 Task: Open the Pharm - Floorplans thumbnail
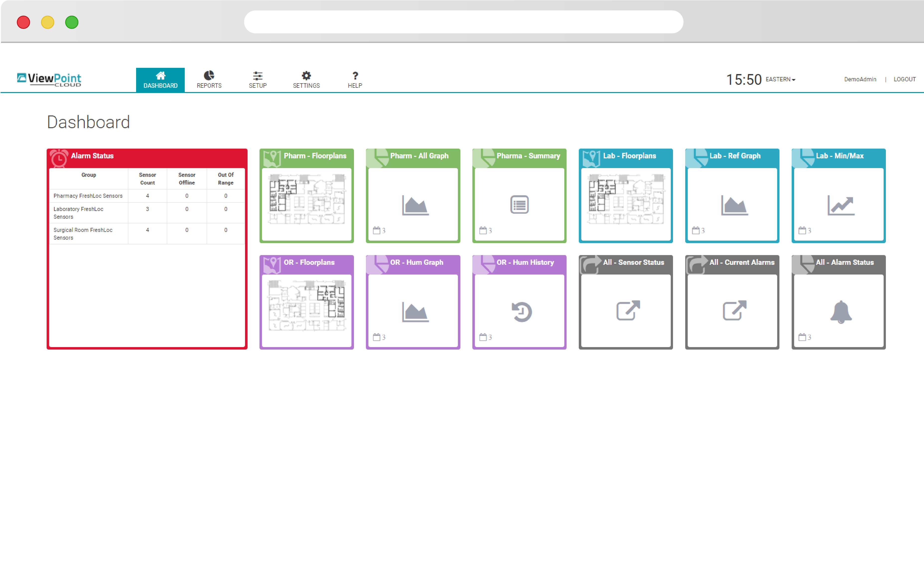point(307,199)
